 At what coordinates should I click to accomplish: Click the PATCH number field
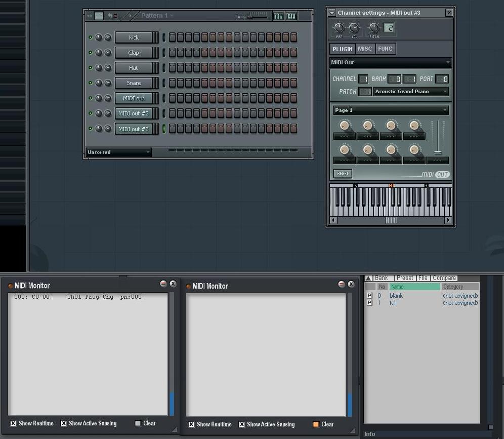coord(365,92)
